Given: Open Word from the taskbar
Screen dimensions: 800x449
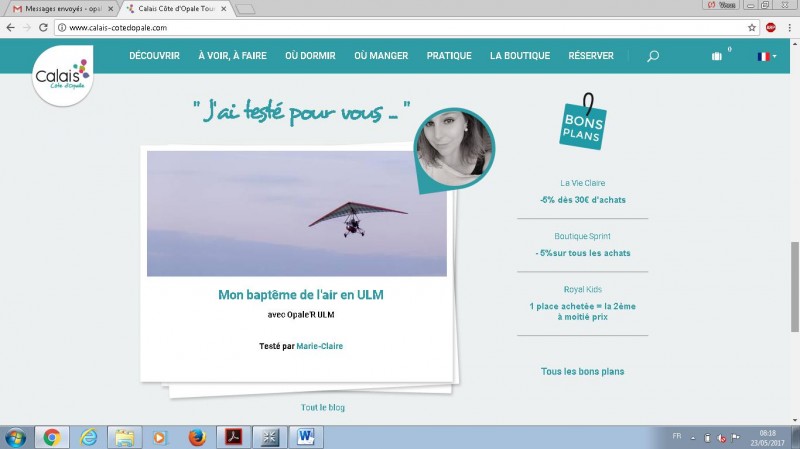Looking at the screenshot, I should pos(306,437).
